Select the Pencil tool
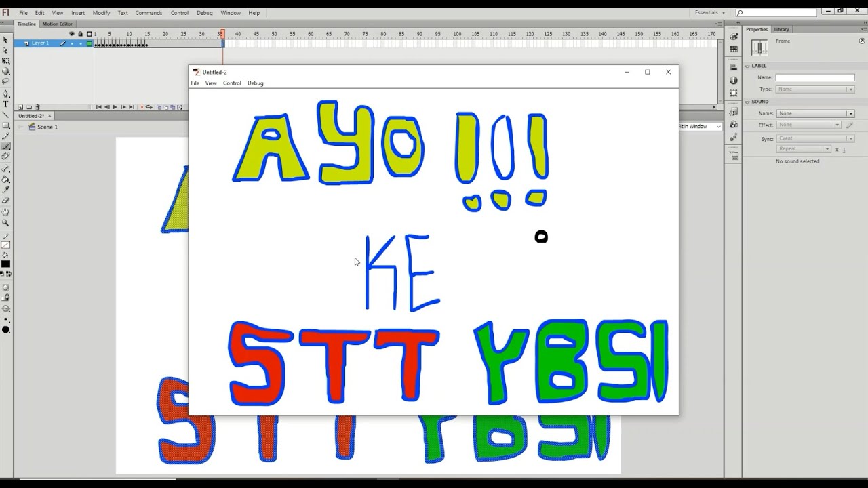 (5, 136)
